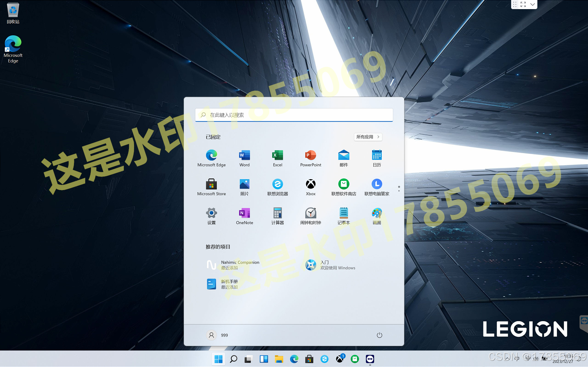
Task: Open 联想软件商店 app
Action: coord(344,187)
